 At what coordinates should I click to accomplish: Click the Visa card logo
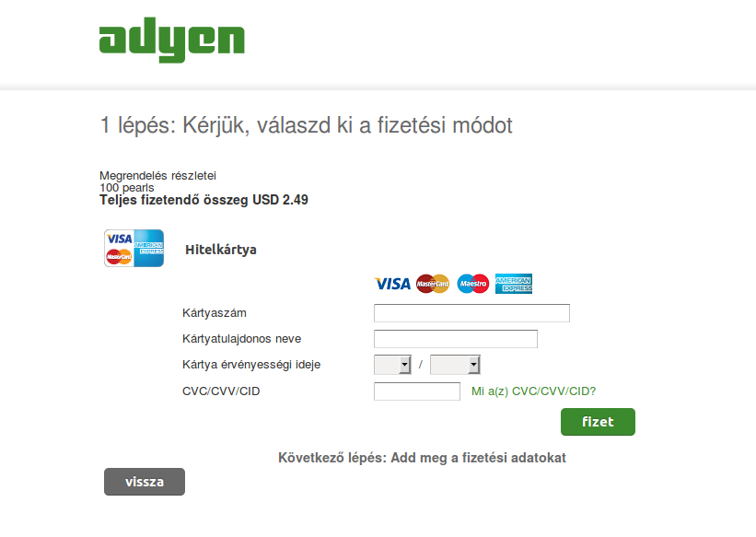pos(392,284)
